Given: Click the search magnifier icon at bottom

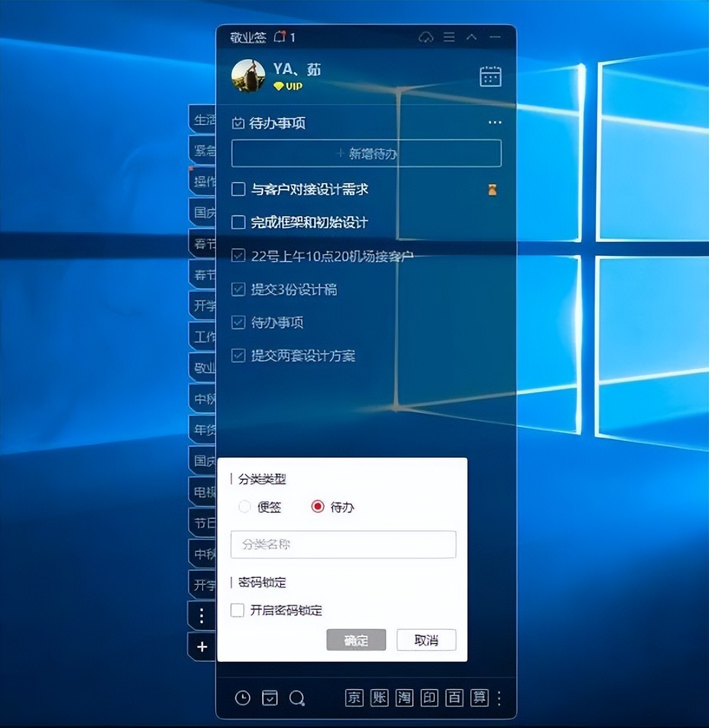Looking at the screenshot, I should pos(297,698).
